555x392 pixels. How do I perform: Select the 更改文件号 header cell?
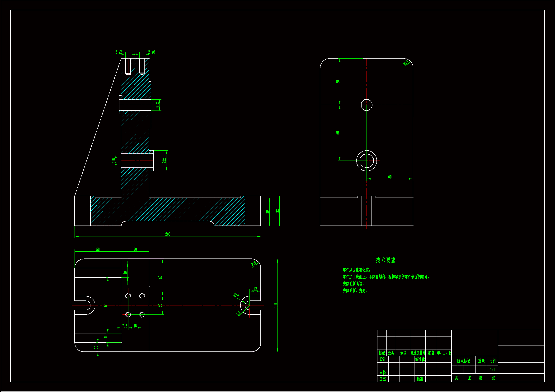click(418, 353)
